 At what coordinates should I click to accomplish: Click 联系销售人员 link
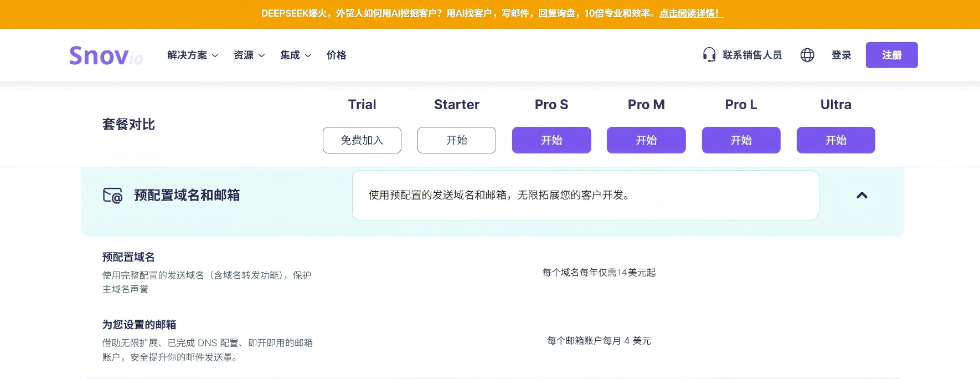coord(752,55)
